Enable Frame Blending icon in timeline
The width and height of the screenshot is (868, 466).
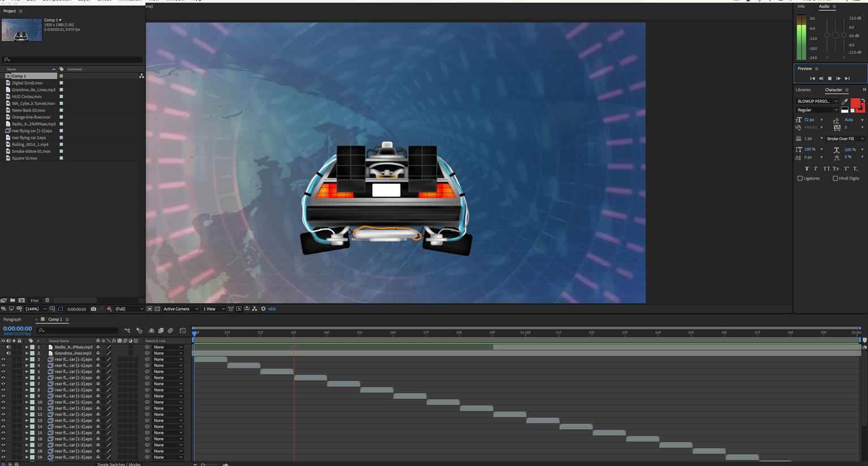(x=161, y=330)
